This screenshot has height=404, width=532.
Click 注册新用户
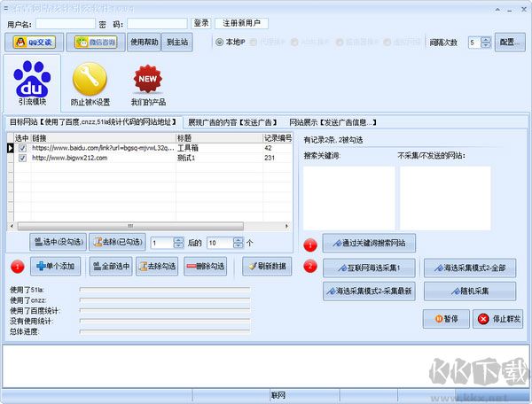[241, 23]
